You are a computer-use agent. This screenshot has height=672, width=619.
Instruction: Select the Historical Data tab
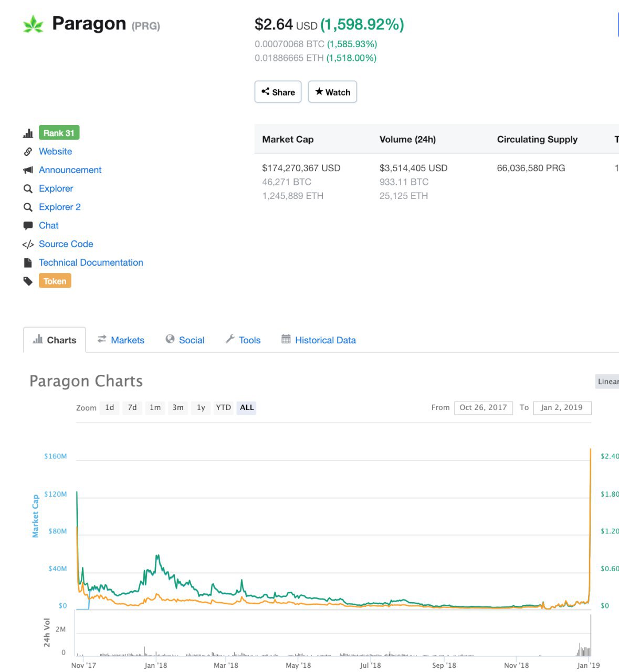click(319, 340)
